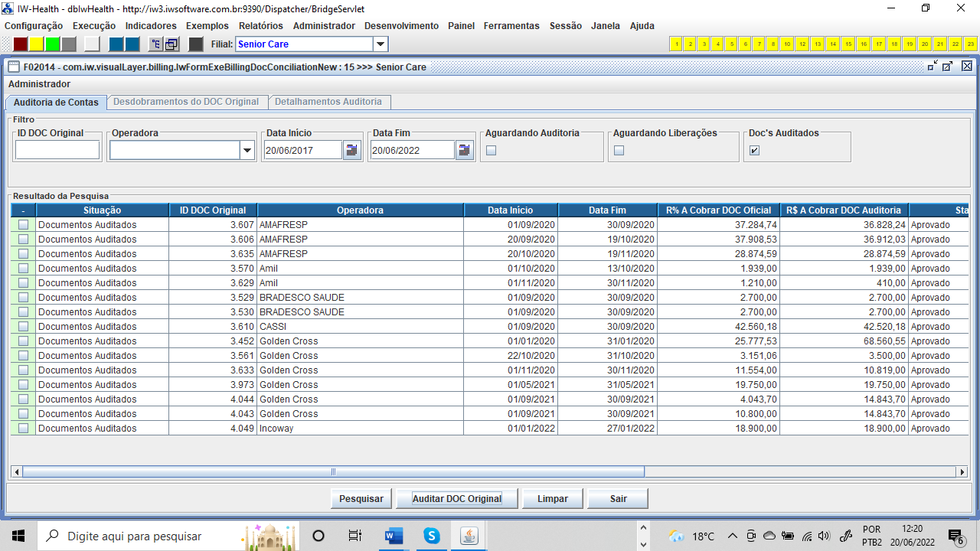Open the notification center icon

coord(955,536)
